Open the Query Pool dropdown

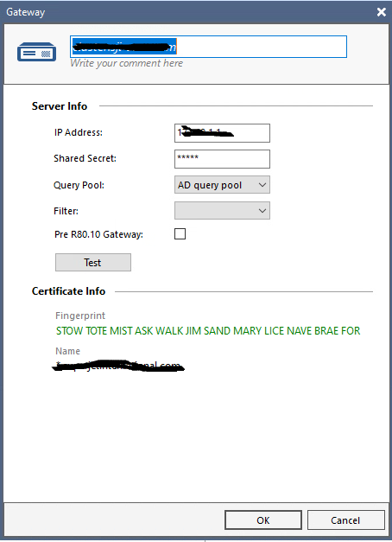(222, 185)
